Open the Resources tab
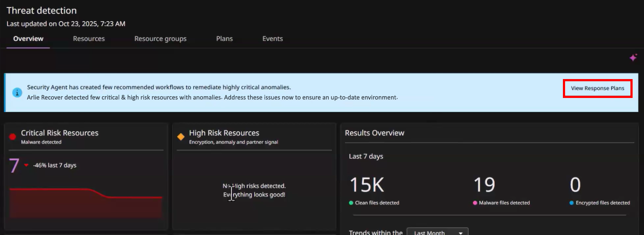644x235 pixels. (x=89, y=39)
